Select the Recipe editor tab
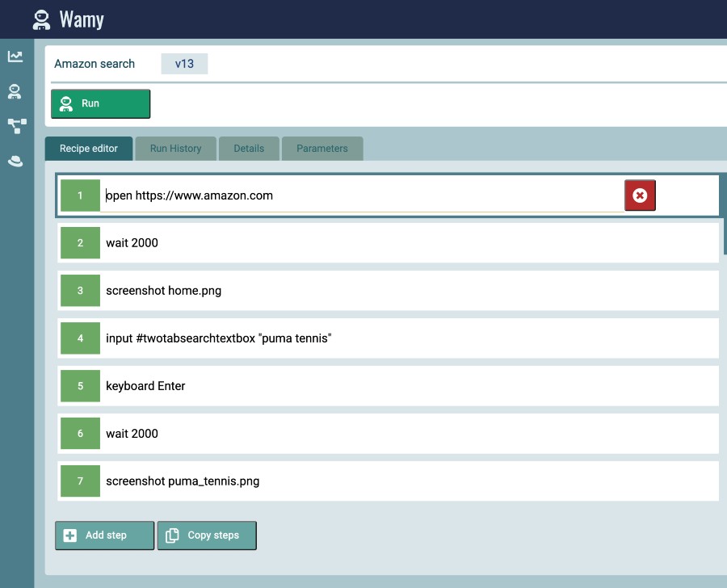The width and height of the screenshot is (727, 588). coord(88,148)
